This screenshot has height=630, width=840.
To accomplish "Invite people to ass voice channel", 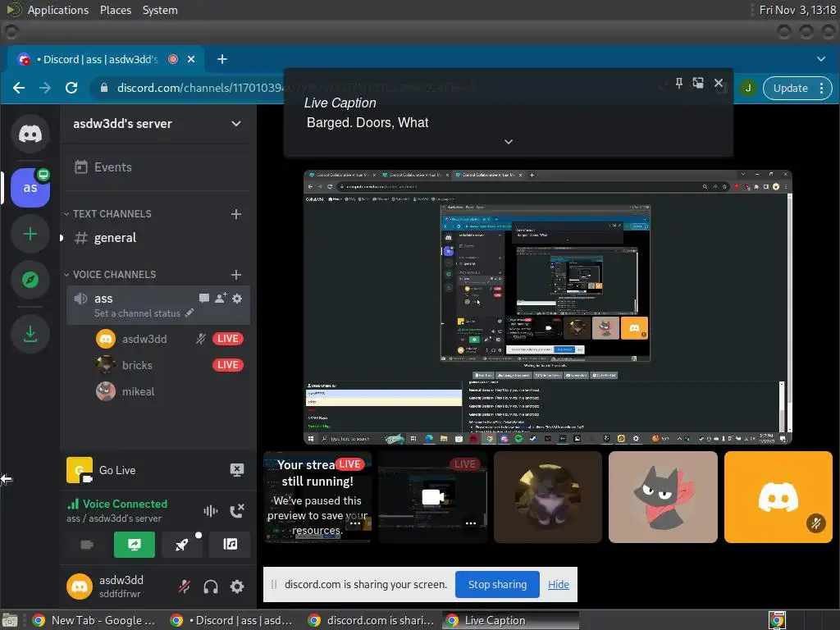I will point(220,299).
